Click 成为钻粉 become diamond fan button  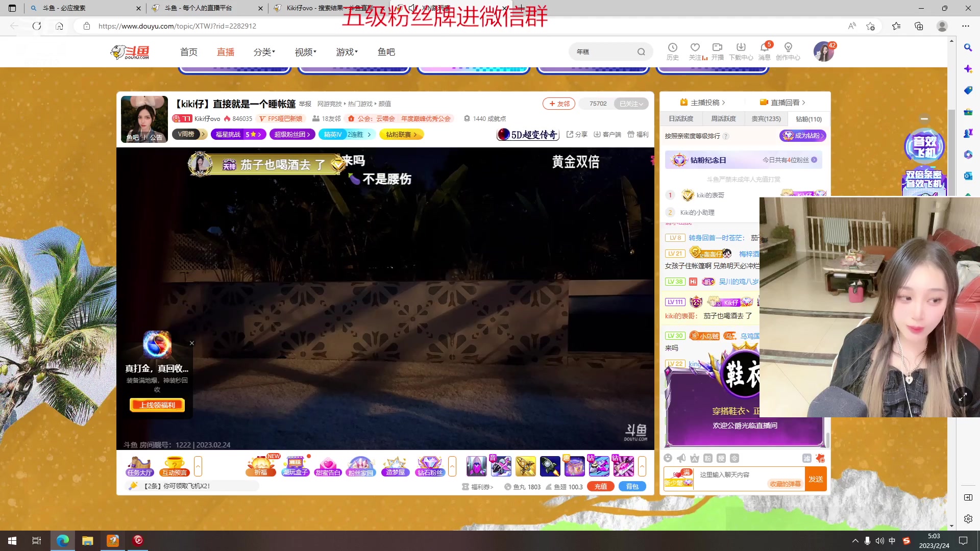(x=802, y=136)
